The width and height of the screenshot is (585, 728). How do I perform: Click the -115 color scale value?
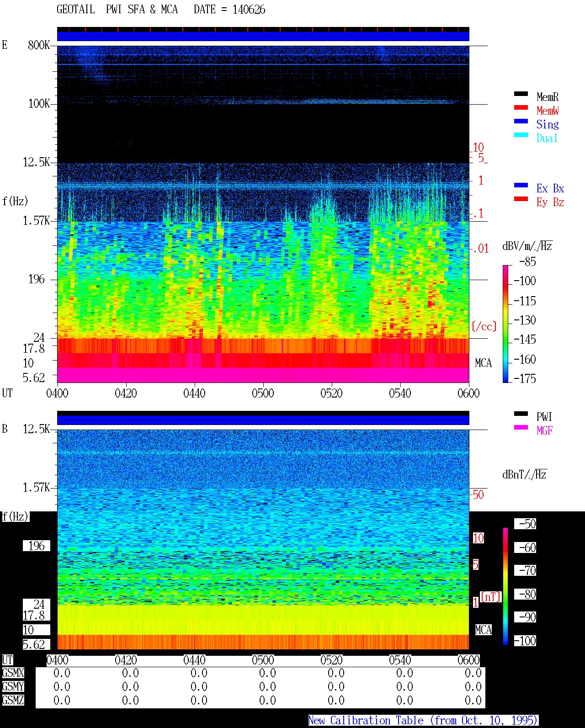click(525, 301)
